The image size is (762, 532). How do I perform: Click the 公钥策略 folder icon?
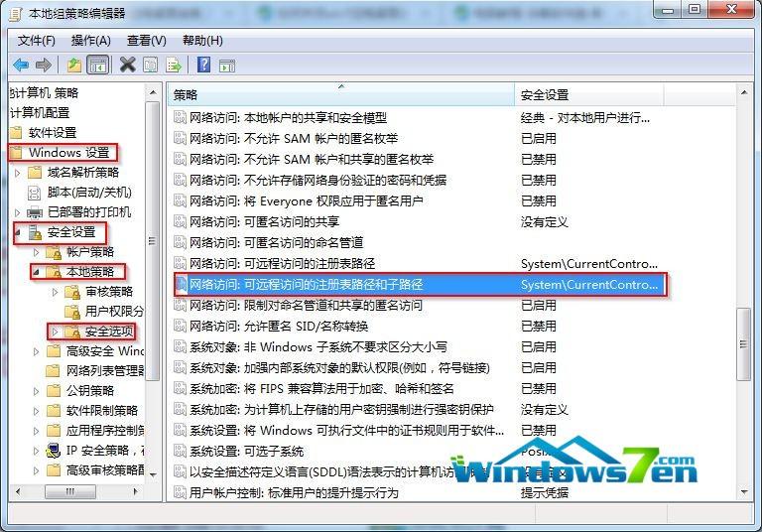53,390
